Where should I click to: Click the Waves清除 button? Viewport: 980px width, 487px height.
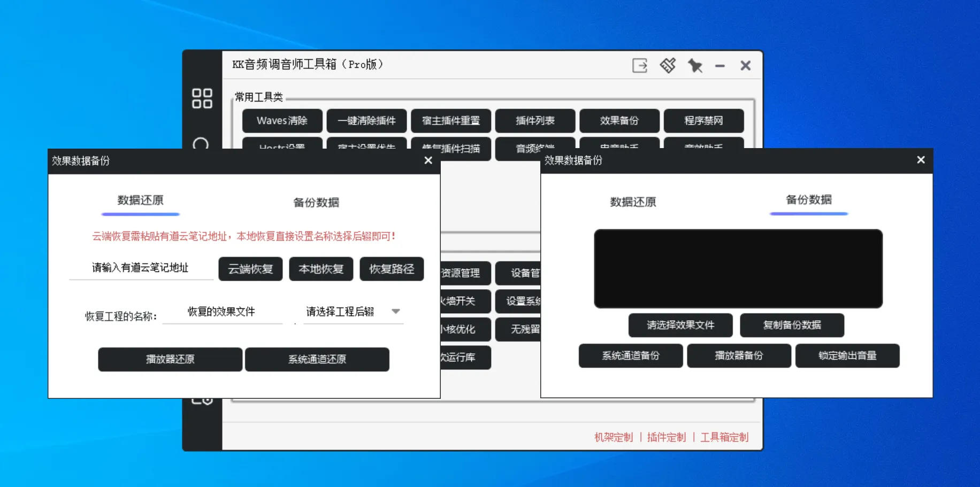click(282, 121)
